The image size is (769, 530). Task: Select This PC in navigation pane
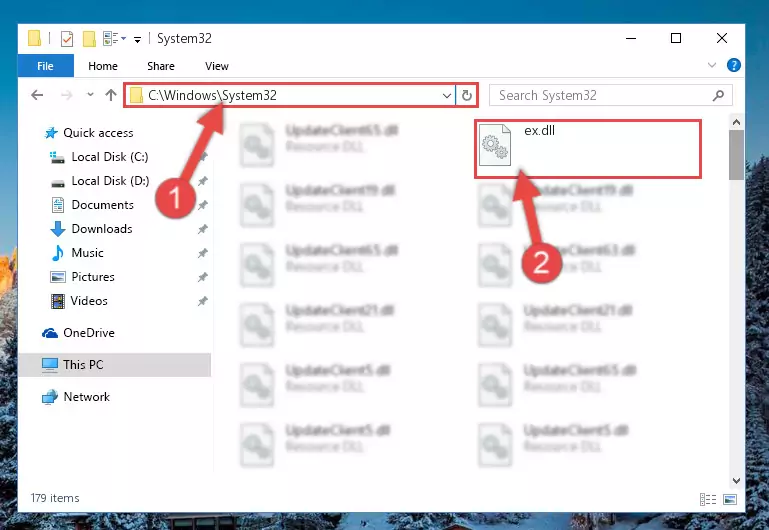pos(116,365)
